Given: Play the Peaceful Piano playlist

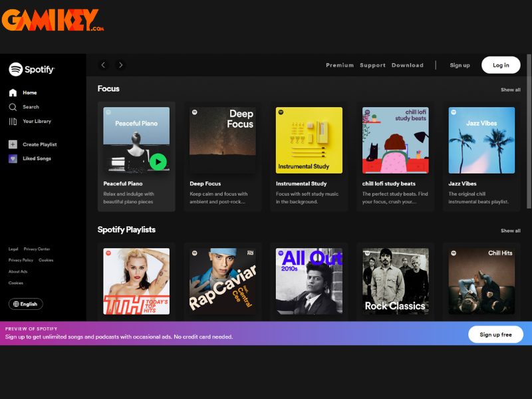Looking at the screenshot, I should tap(158, 162).
